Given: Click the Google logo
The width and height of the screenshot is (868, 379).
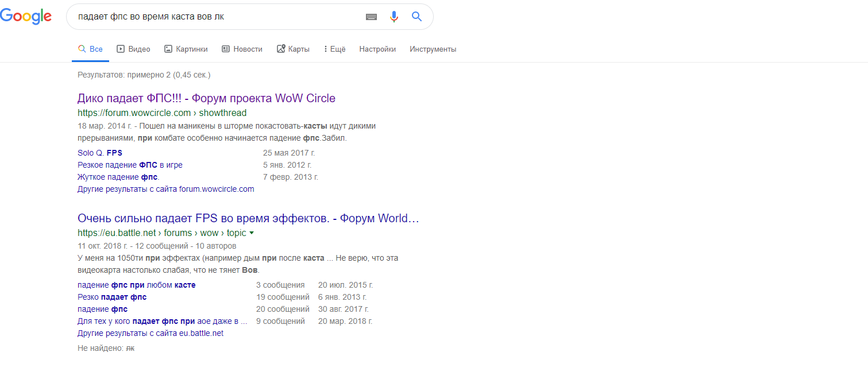Looking at the screenshot, I should coord(26,17).
